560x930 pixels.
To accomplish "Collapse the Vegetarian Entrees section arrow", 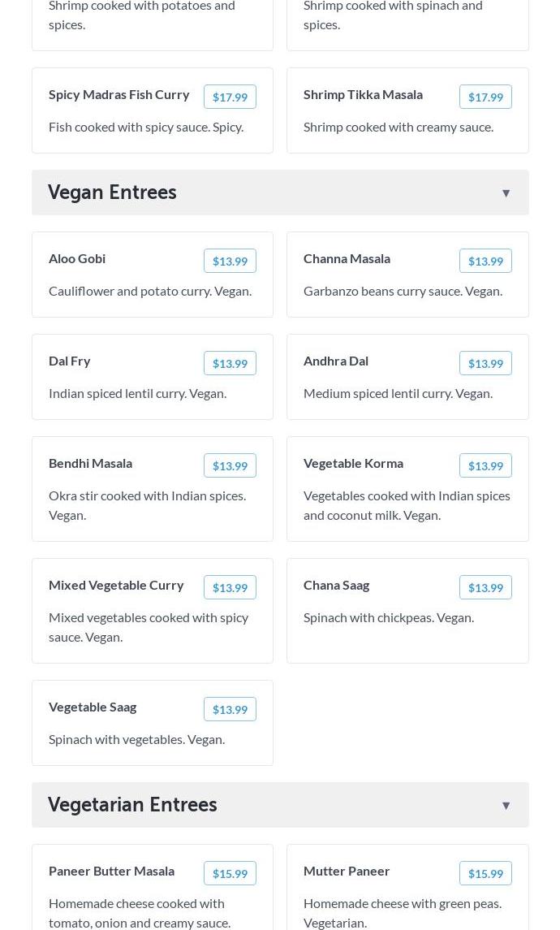I will tap(506, 806).
